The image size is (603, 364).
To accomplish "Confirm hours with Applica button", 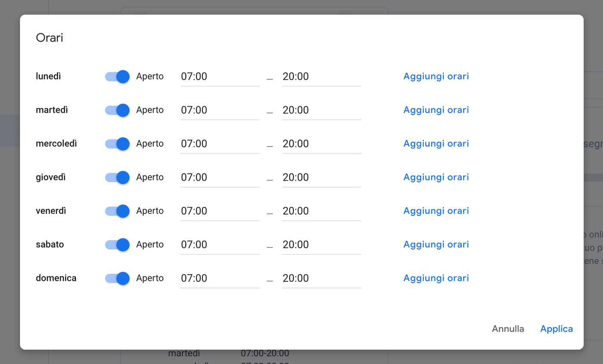I will point(556,329).
